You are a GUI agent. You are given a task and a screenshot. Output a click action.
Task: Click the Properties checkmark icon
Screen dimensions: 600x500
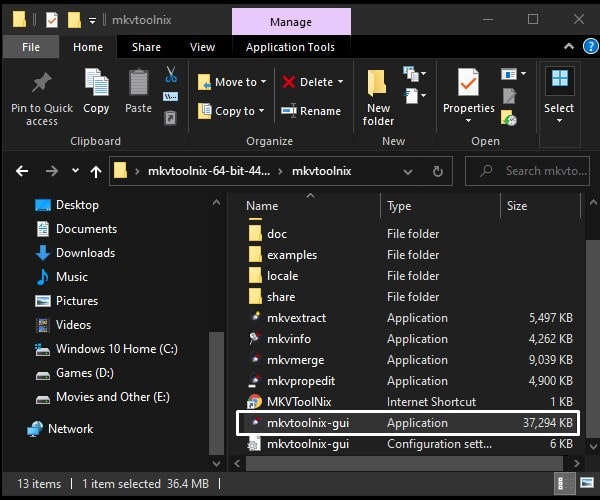[x=468, y=82]
